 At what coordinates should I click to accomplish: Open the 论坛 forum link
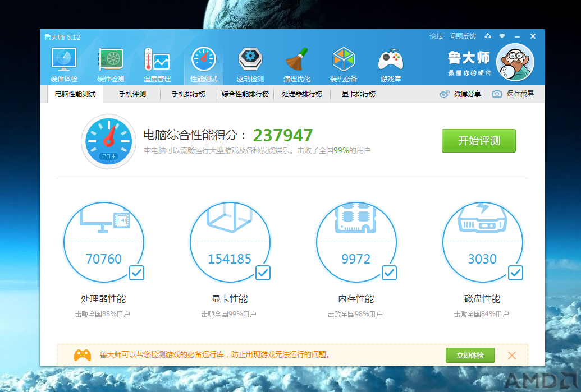[x=436, y=36]
